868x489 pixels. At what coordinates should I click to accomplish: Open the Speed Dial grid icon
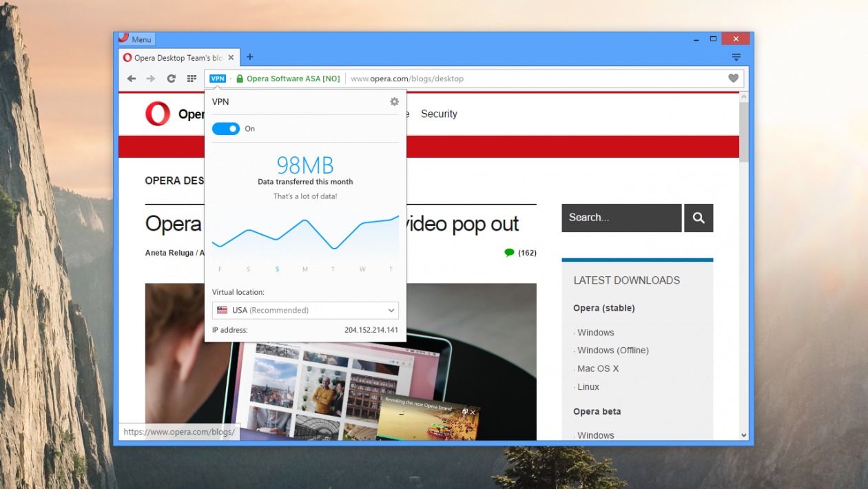[192, 79]
